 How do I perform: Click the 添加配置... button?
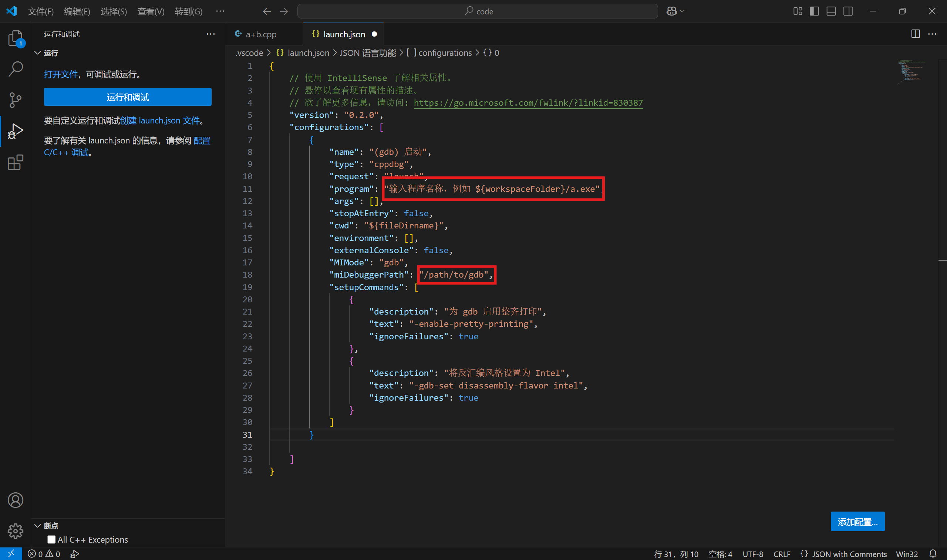click(857, 522)
